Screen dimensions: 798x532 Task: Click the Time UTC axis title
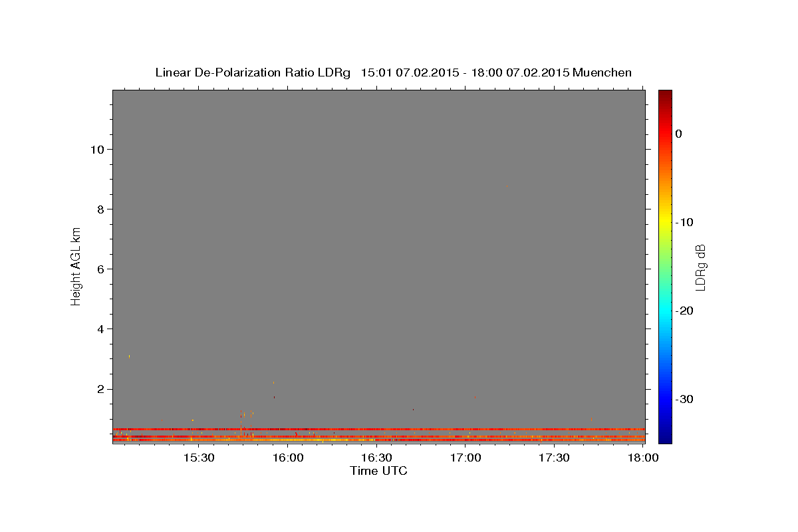tap(378, 471)
